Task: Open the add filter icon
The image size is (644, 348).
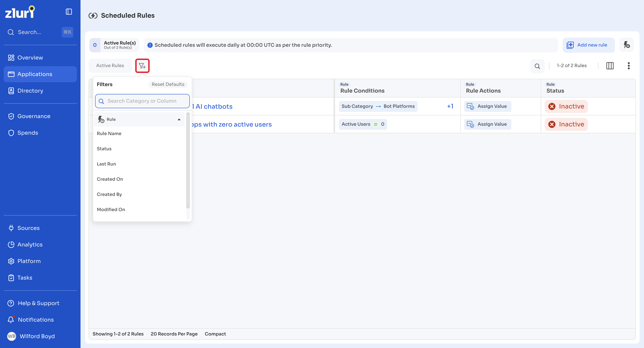Action: [142, 66]
